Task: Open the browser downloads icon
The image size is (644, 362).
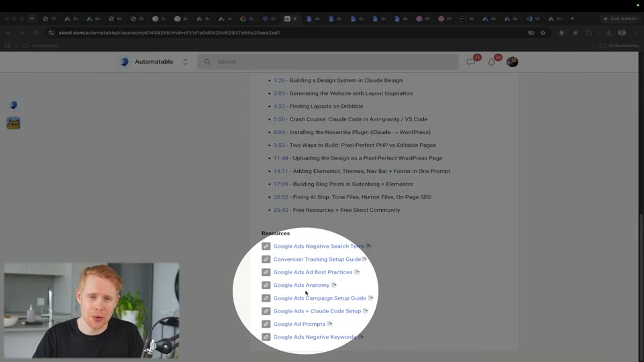Action: (x=608, y=33)
